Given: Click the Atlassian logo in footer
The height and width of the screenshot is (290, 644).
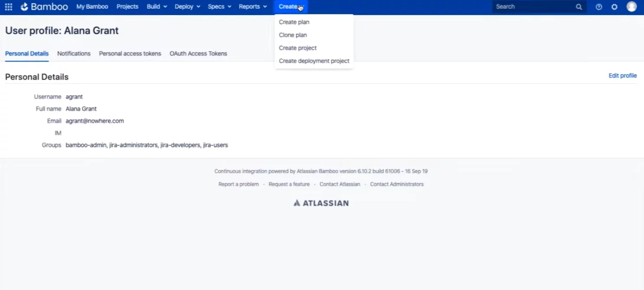Looking at the screenshot, I should 321,203.
